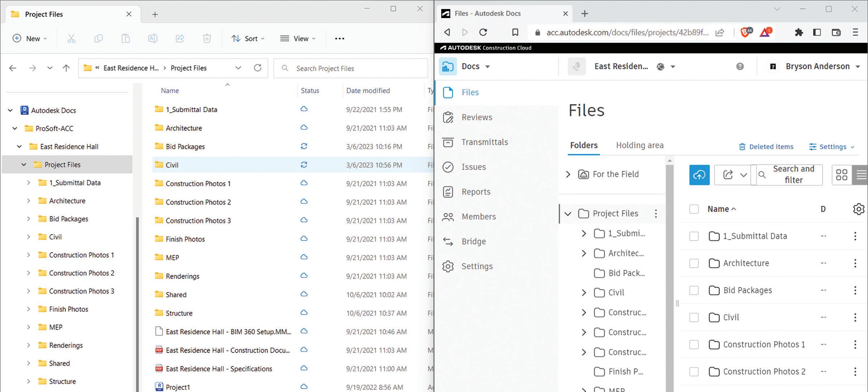The width and height of the screenshot is (868, 392).
Task: Expand the MEP folder in Explorer tree
Action: (29, 327)
